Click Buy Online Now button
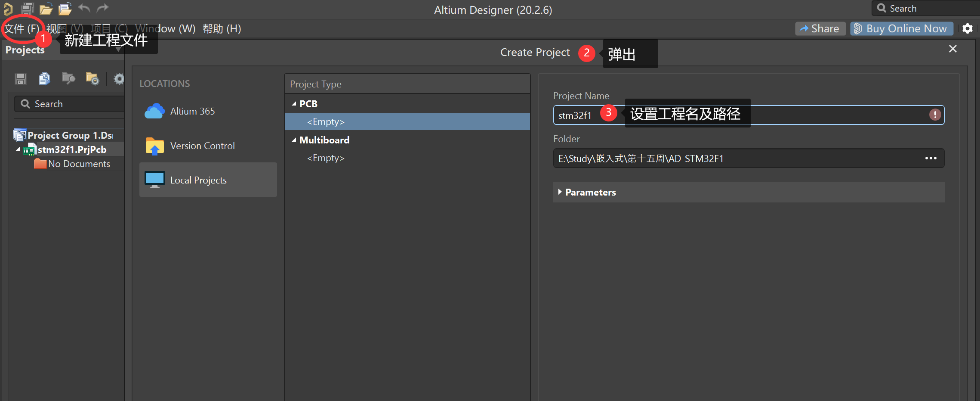980x401 pixels. (902, 29)
